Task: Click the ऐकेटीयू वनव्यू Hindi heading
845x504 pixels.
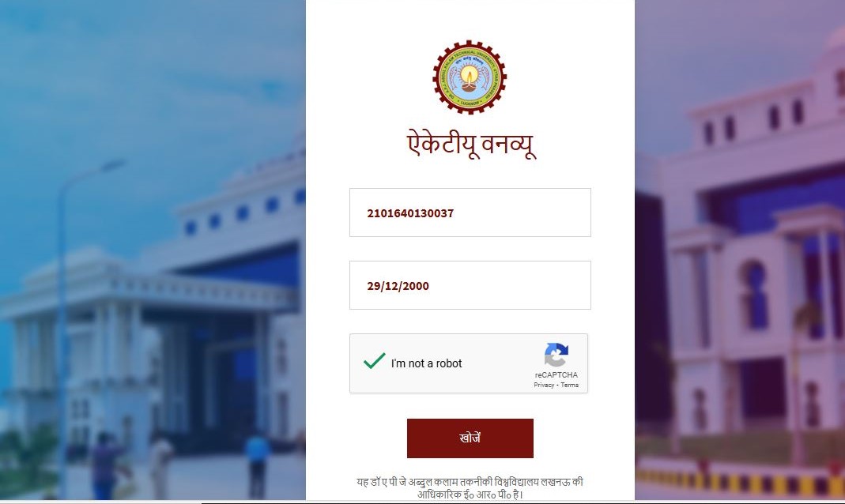Action: [471, 145]
